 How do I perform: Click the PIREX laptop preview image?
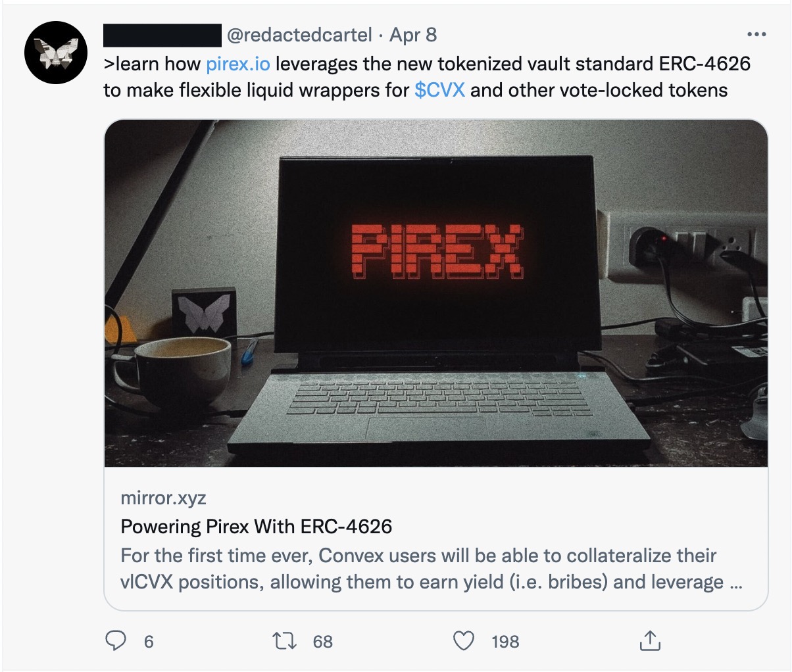pos(435,293)
